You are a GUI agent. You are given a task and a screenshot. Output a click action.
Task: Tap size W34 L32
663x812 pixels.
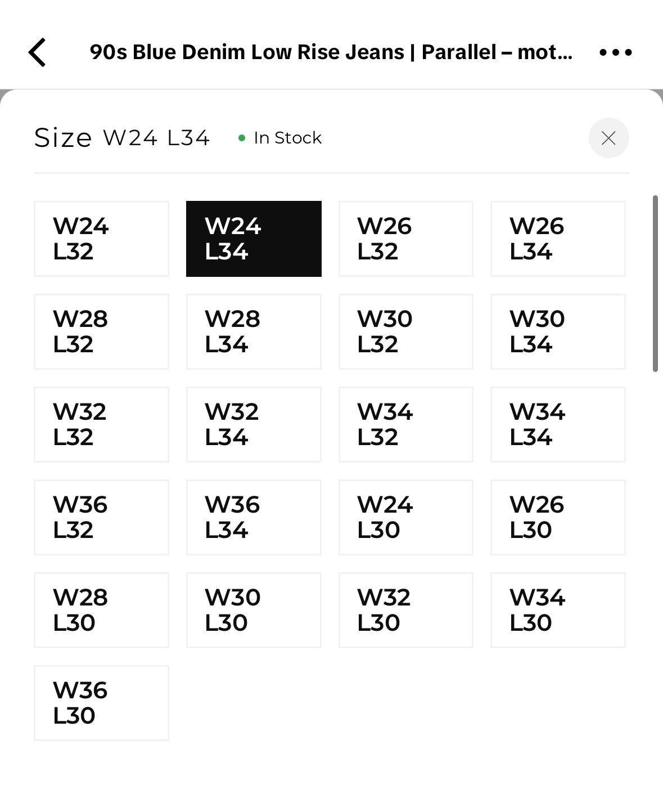click(405, 424)
